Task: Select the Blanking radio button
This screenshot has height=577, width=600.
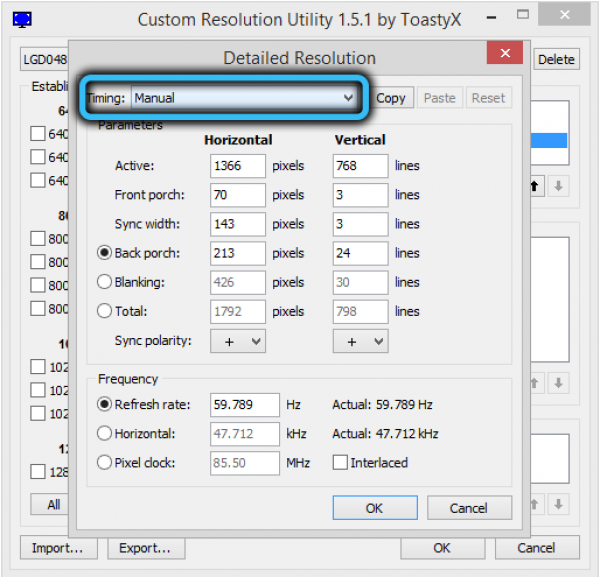Action: [x=104, y=282]
